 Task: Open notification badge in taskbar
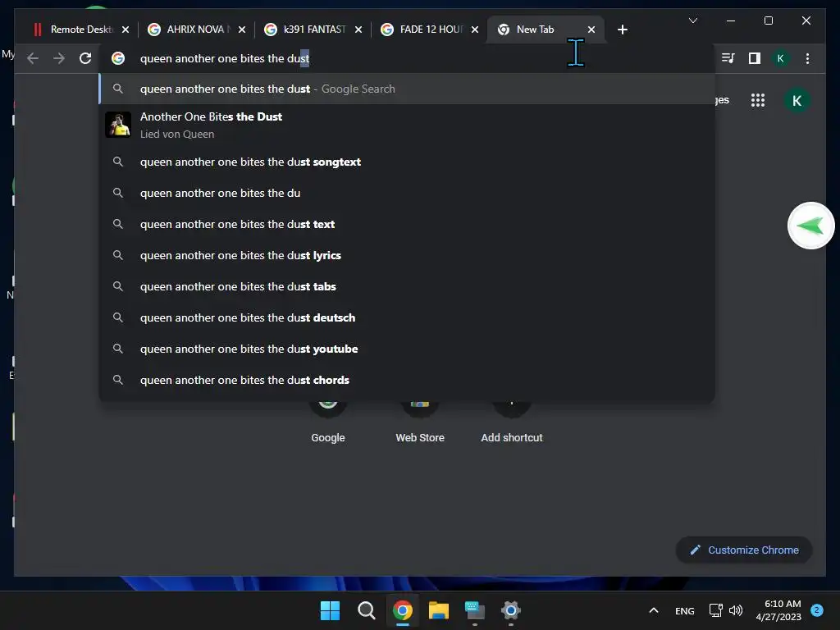point(817,609)
